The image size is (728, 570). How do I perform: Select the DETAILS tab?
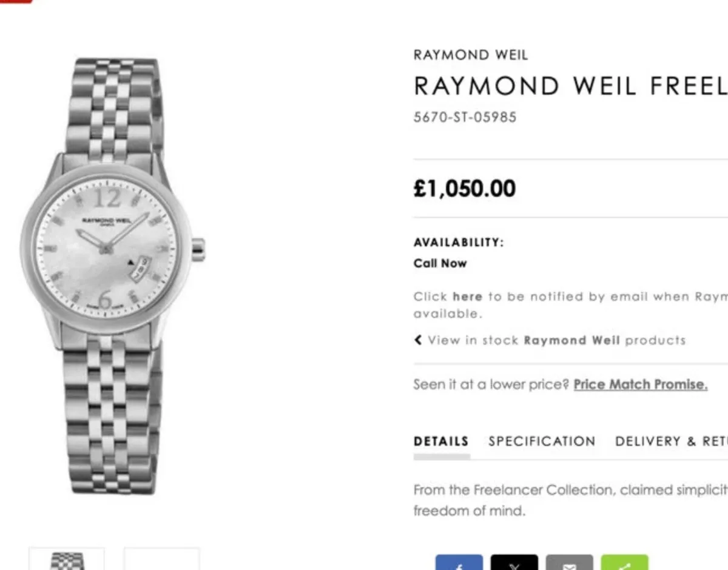pos(441,441)
